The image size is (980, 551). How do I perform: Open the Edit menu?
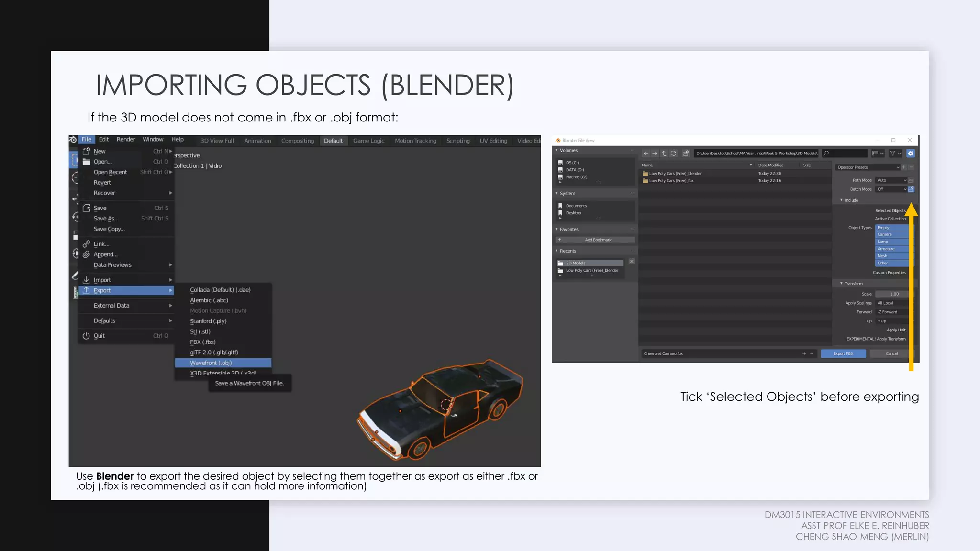[x=104, y=140]
